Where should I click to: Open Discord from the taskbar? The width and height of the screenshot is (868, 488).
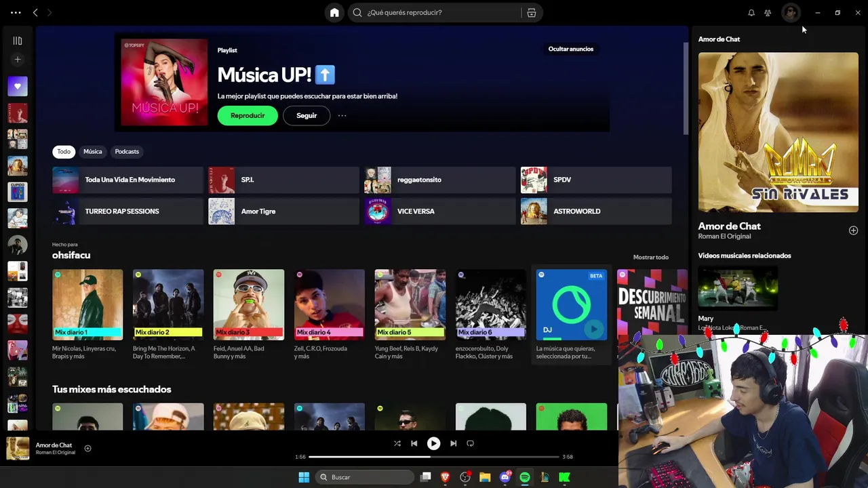coord(505,477)
